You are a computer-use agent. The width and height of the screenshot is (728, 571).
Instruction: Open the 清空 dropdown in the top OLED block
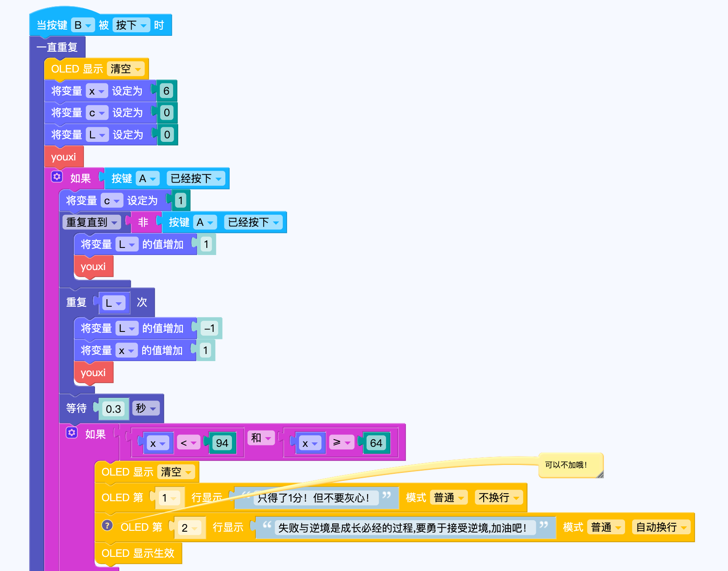tap(126, 69)
